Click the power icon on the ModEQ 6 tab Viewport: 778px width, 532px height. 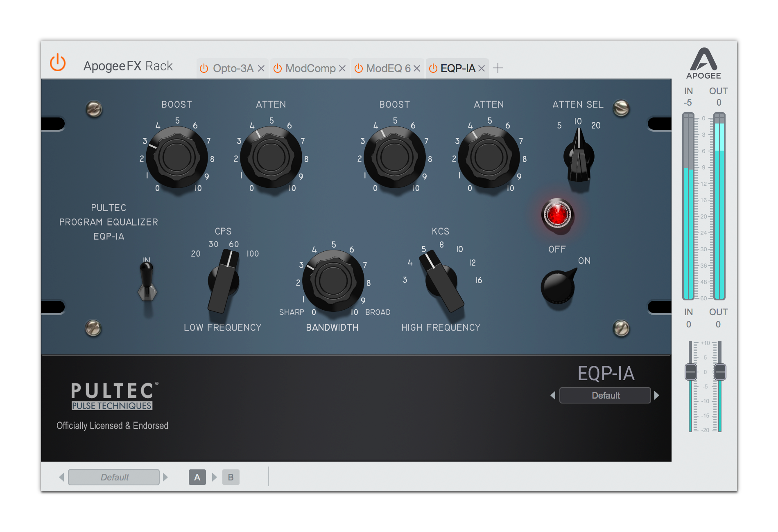(x=359, y=68)
